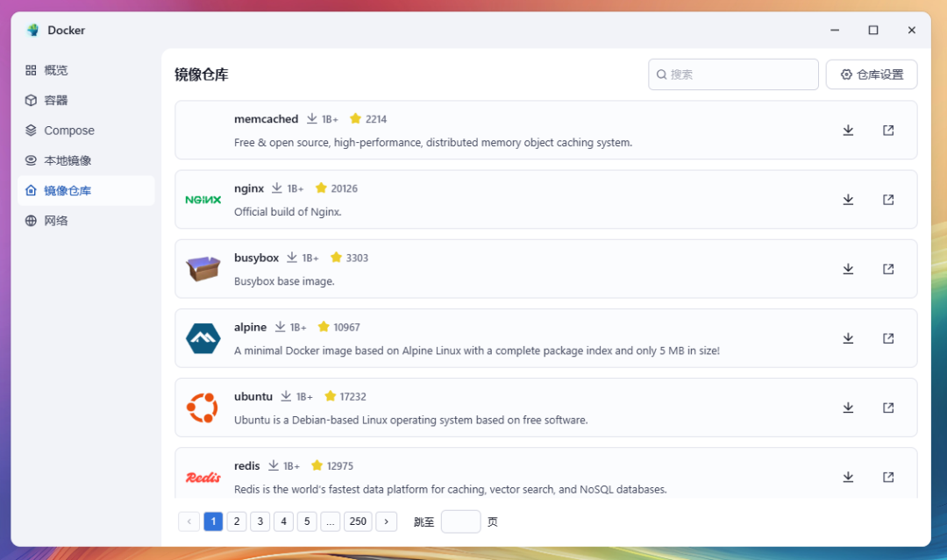This screenshot has height=560, width=947.
Task: Click the busybox box logo
Action: pos(203,268)
